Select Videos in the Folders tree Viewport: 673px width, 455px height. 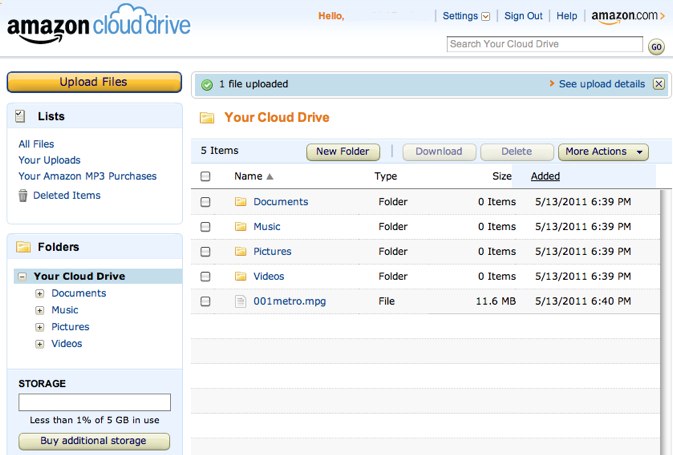coord(67,343)
